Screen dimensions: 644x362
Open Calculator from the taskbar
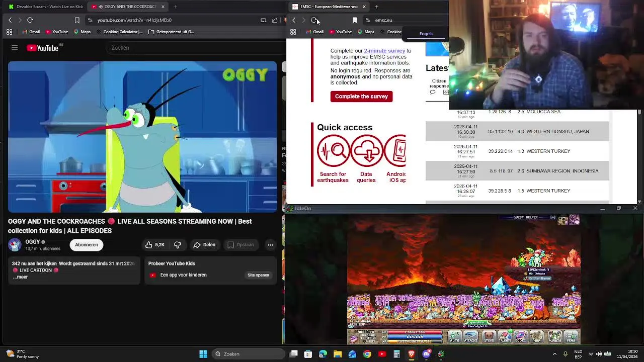point(396,354)
